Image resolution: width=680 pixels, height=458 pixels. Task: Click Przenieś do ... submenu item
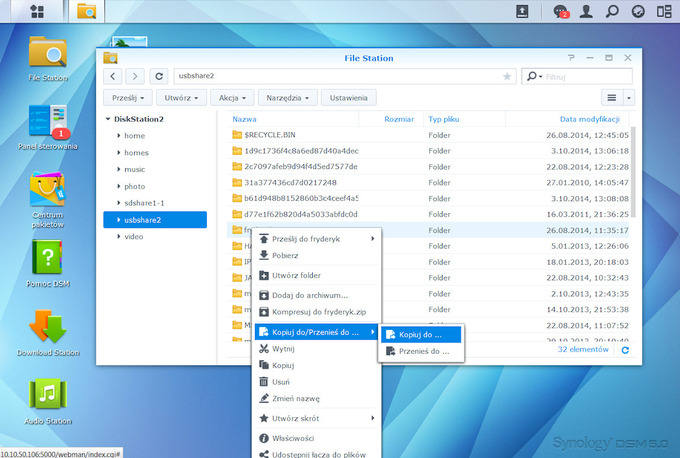pos(421,351)
